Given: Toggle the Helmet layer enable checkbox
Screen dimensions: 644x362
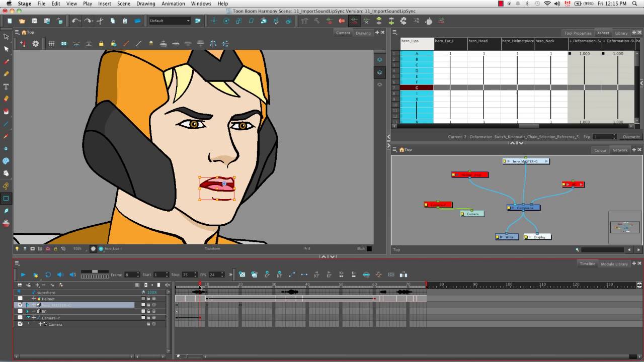Looking at the screenshot, I should (20, 299).
